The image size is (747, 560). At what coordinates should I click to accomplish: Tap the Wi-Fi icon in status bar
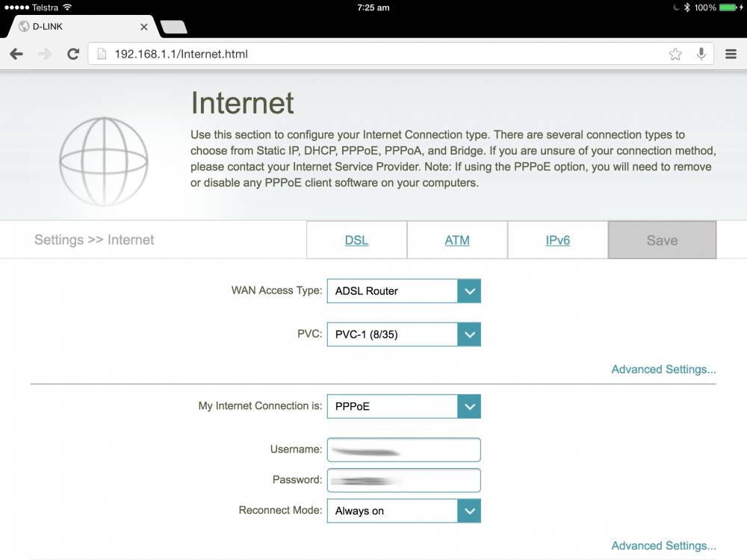click(x=68, y=7)
